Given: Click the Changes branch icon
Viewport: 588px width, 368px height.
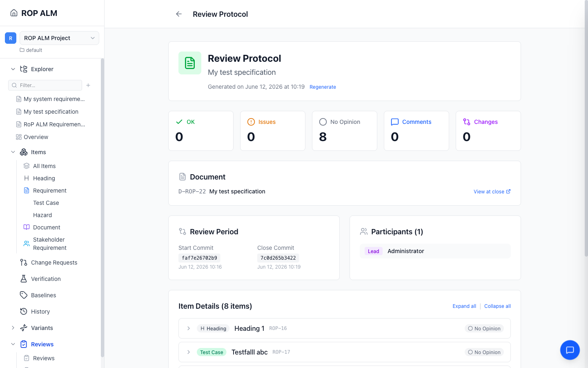Looking at the screenshot, I should tap(467, 122).
